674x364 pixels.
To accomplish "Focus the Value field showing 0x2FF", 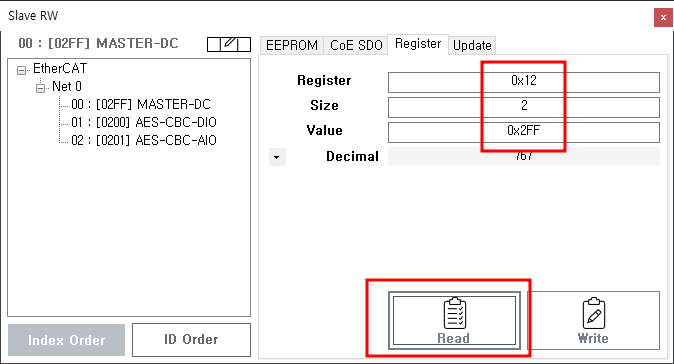I will pyautogui.click(x=524, y=132).
